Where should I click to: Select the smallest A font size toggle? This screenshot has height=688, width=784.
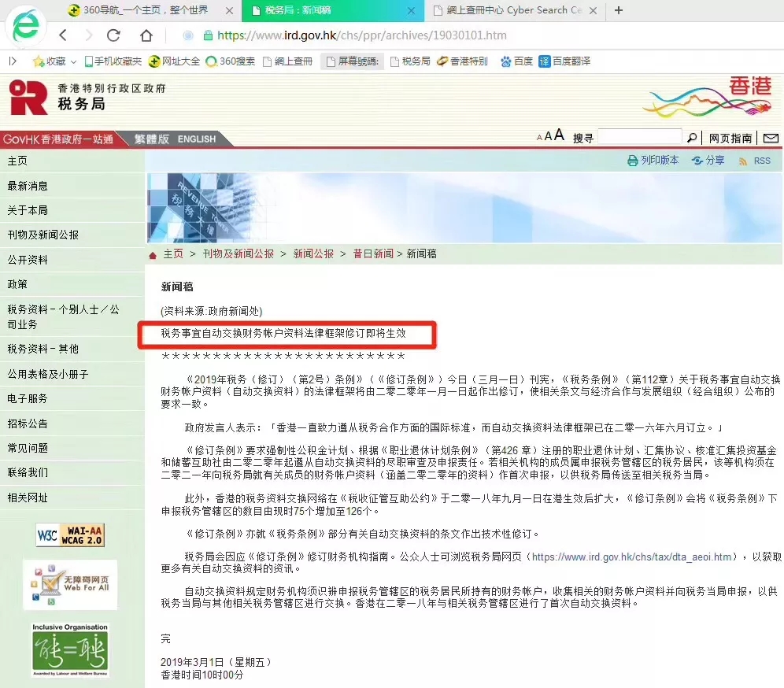tap(539, 137)
